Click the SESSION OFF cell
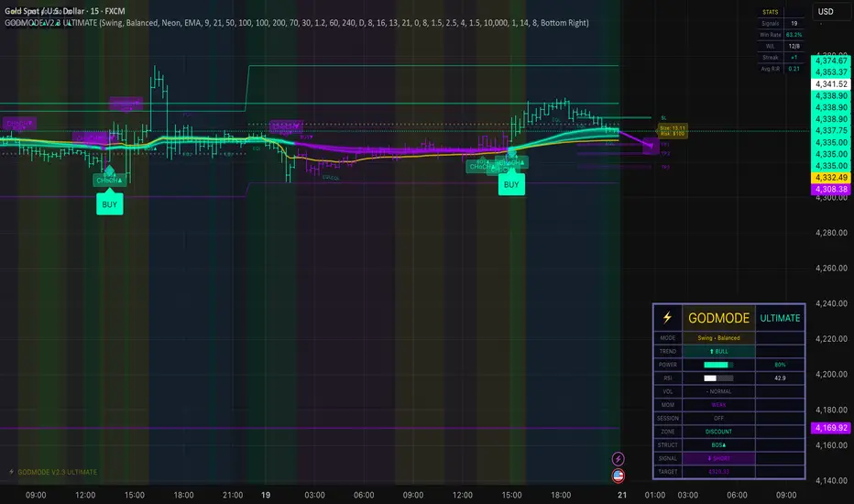 [718, 419]
